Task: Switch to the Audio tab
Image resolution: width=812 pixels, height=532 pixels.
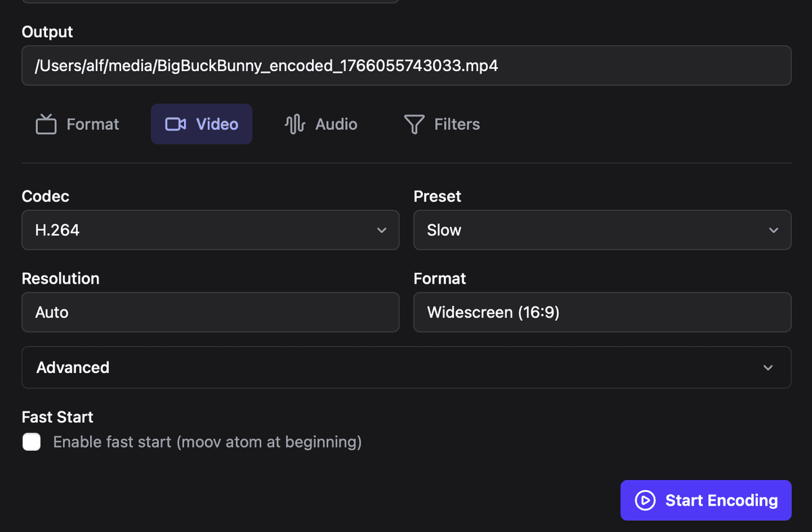Action: tap(321, 125)
